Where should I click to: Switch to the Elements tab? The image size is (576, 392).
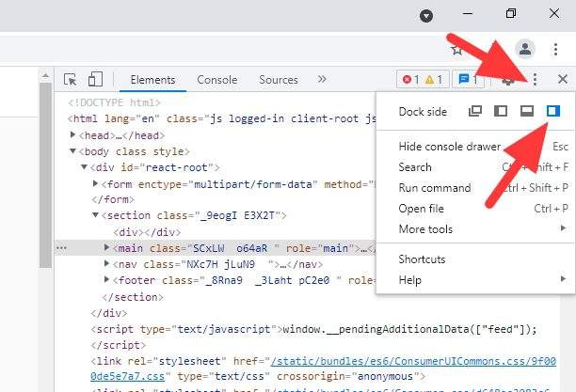[x=152, y=80]
